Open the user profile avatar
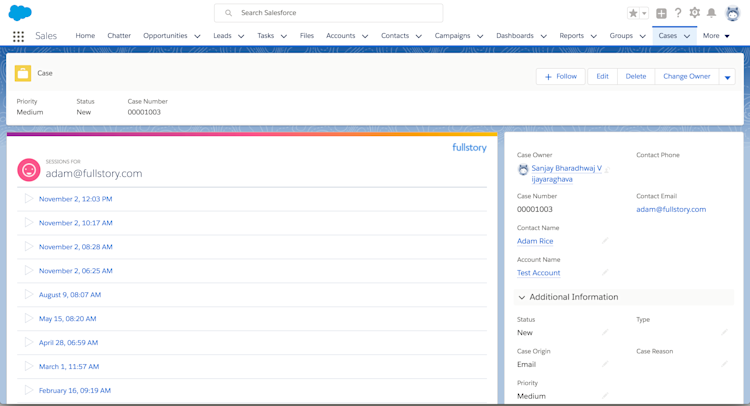The image size is (750, 406). coord(732,13)
